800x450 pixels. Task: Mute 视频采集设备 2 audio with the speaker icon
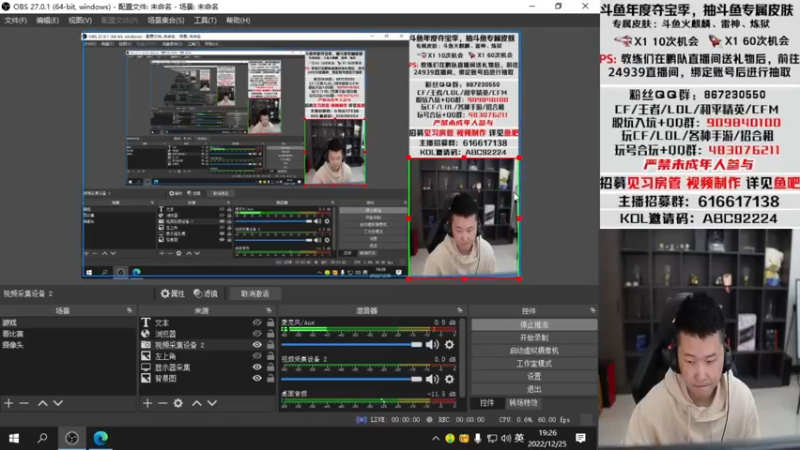coord(432,379)
